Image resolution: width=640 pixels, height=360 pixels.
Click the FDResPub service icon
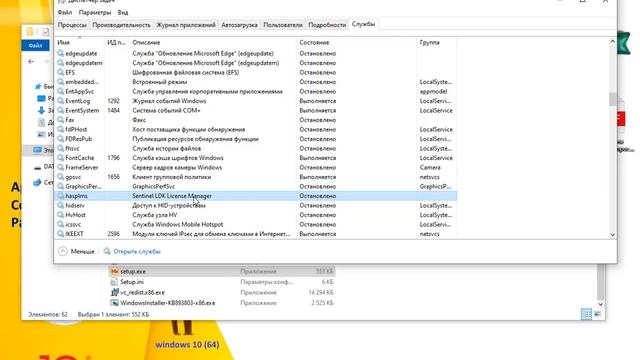pos(60,139)
